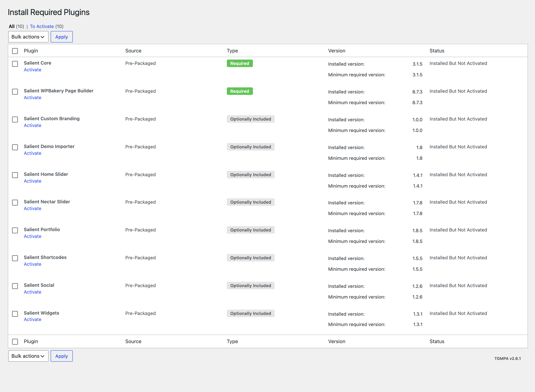Activate Salient Demo Importer plugin
The width and height of the screenshot is (535, 392).
point(32,153)
